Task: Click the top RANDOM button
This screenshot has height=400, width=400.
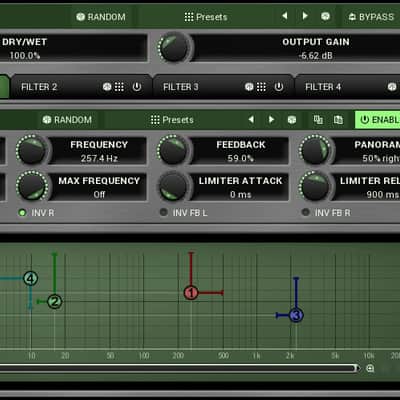Action: pos(101,17)
